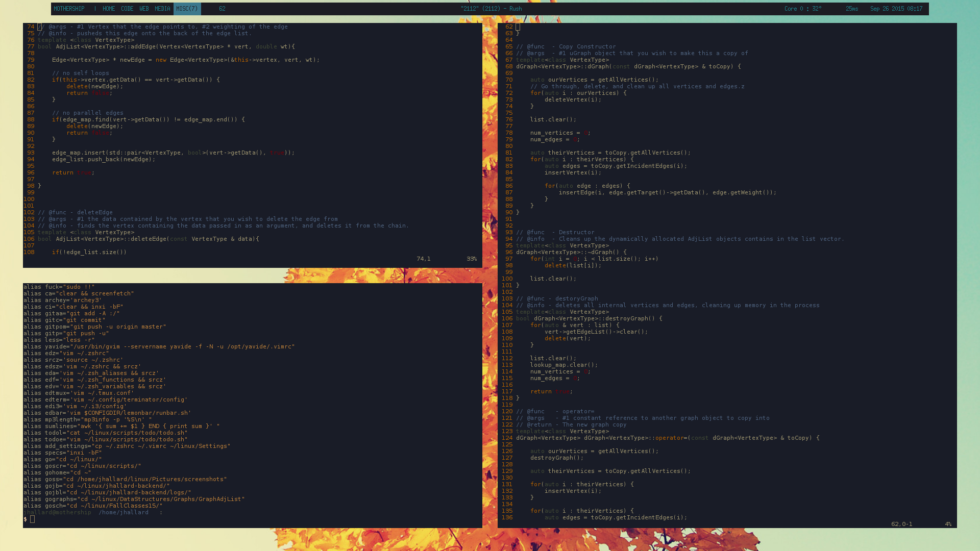Open the WEB workspace
This screenshot has height=551, width=980.
144,9
